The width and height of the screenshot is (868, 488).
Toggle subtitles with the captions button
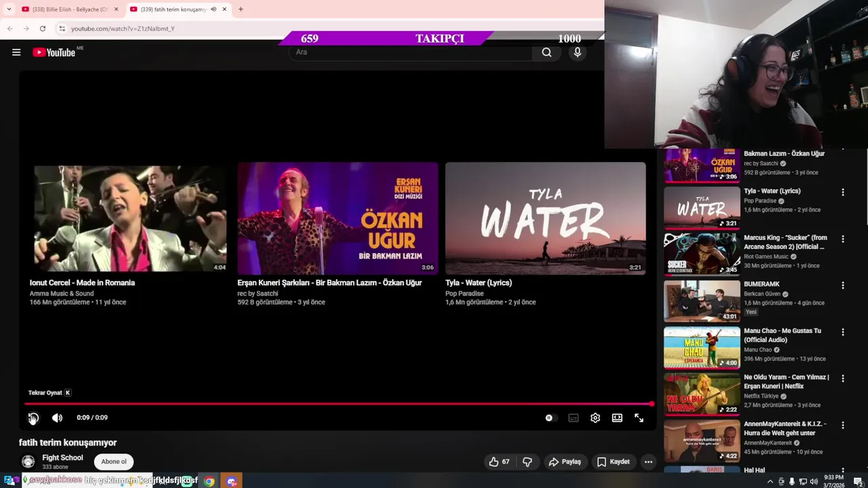(573, 418)
